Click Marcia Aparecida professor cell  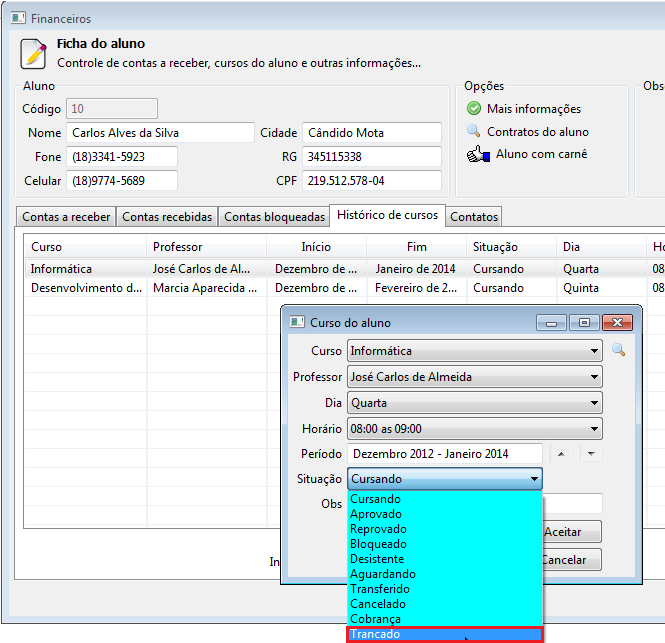(205, 288)
